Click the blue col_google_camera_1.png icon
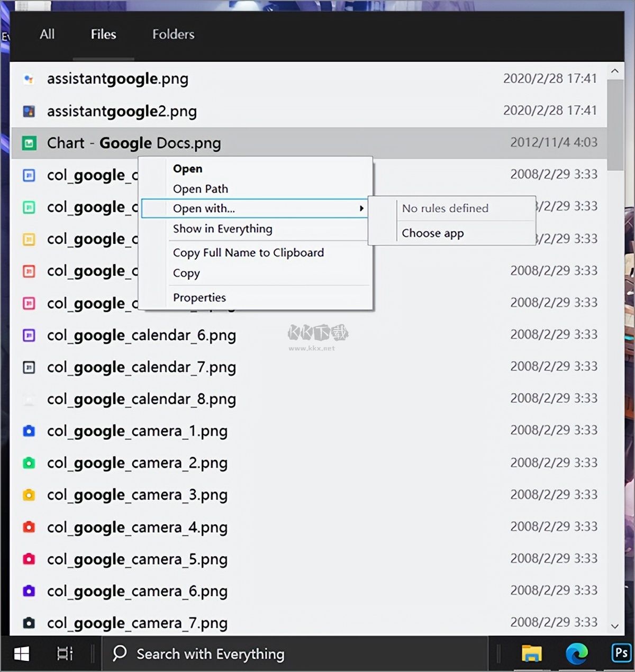 click(29, 431)
